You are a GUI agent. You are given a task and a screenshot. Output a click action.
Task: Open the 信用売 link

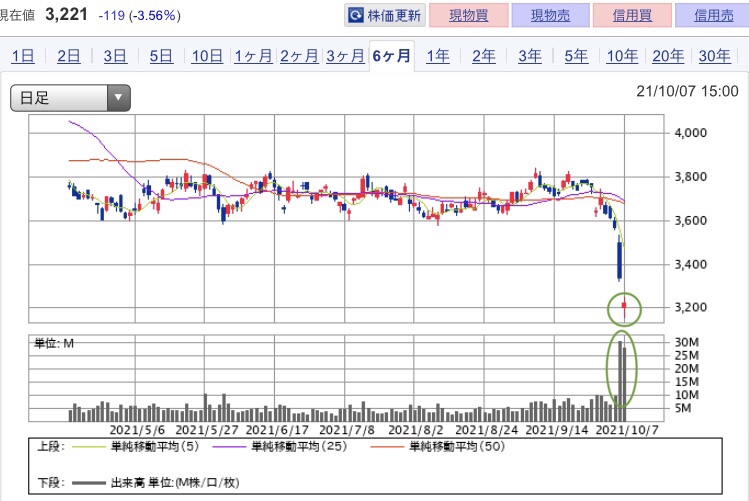[x=713, y=15]
